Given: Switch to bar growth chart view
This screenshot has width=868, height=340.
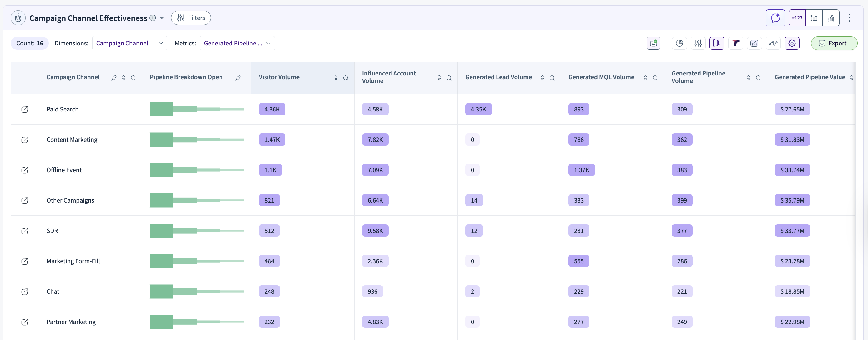Looking at the screenshot, I should (830, 18).
